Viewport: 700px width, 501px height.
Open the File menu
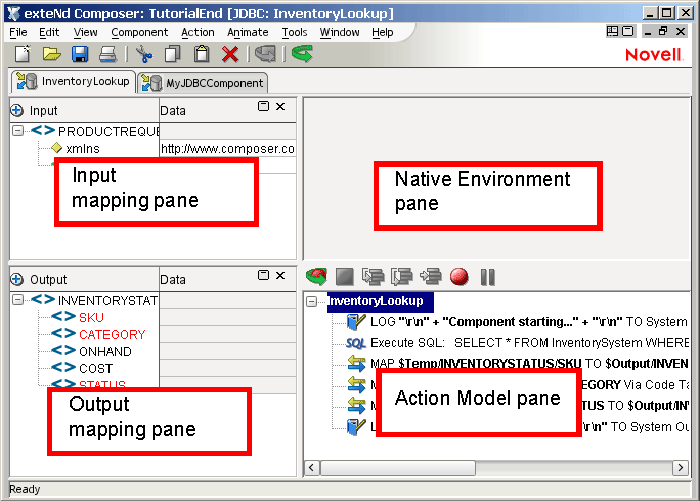click(x=18, y=32)
